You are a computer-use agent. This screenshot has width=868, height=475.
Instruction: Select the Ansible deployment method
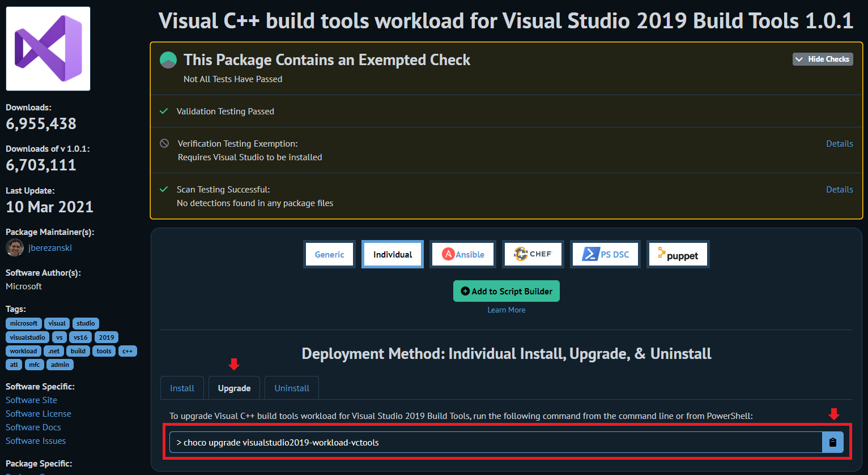(x=463, y=254)
